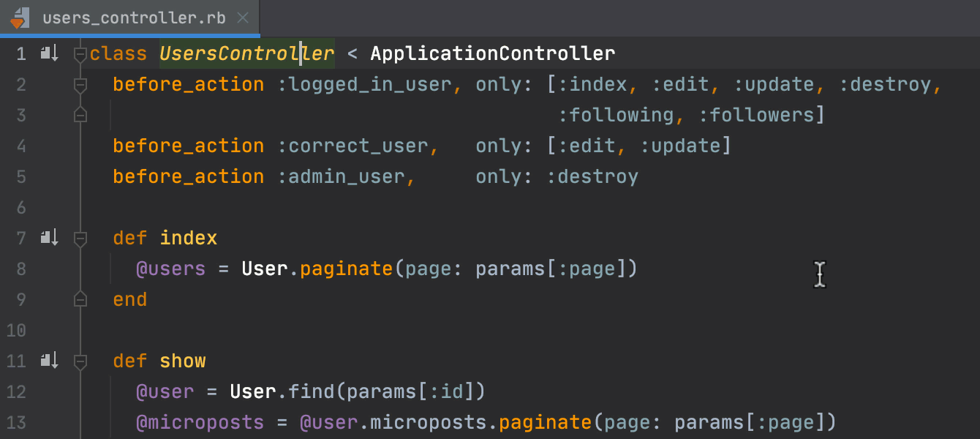Image resolution: width=980 pixels, height=439 pixels.
Task: Collapse the UsersController class fold marker
Action: coord(80,54)
